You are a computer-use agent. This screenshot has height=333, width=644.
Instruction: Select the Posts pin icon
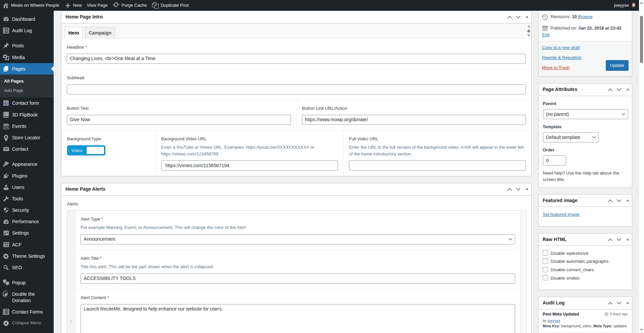(6, 46)
